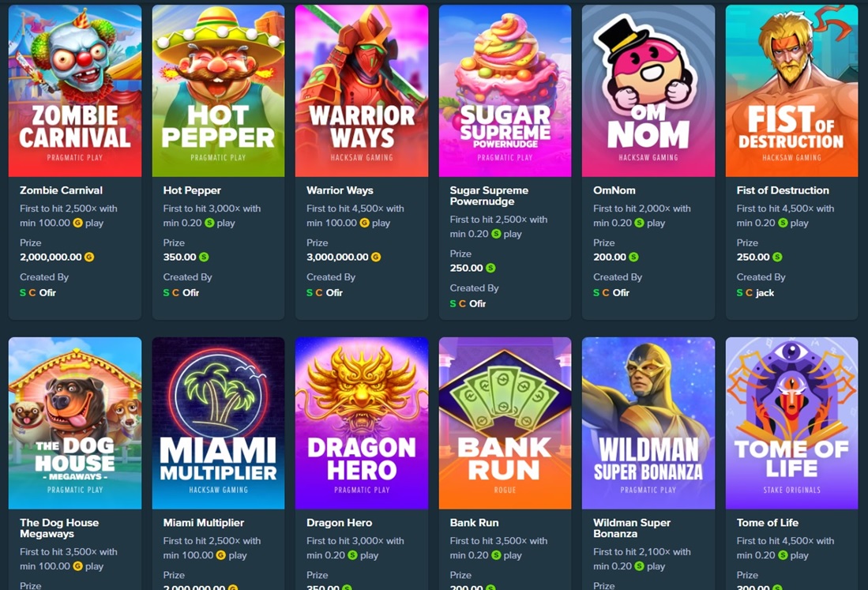Open creator Ofir under Zombie Carnival
The image size is (868, 590).
pyautogui.click(x=47, y=293)
